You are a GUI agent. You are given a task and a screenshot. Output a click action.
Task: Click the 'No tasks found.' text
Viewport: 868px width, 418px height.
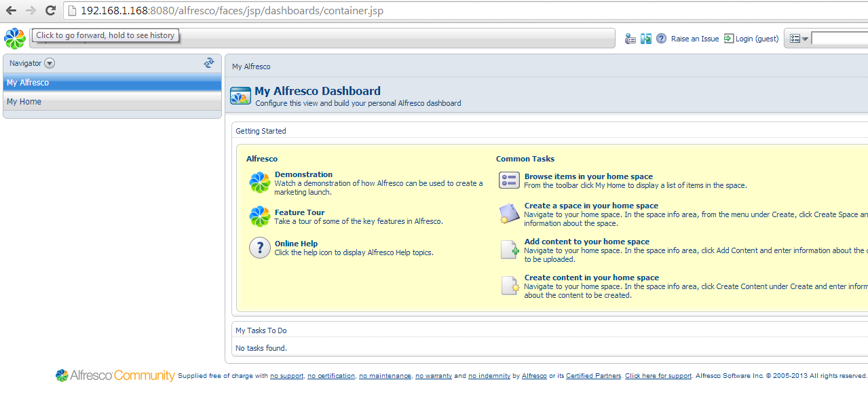261,348
